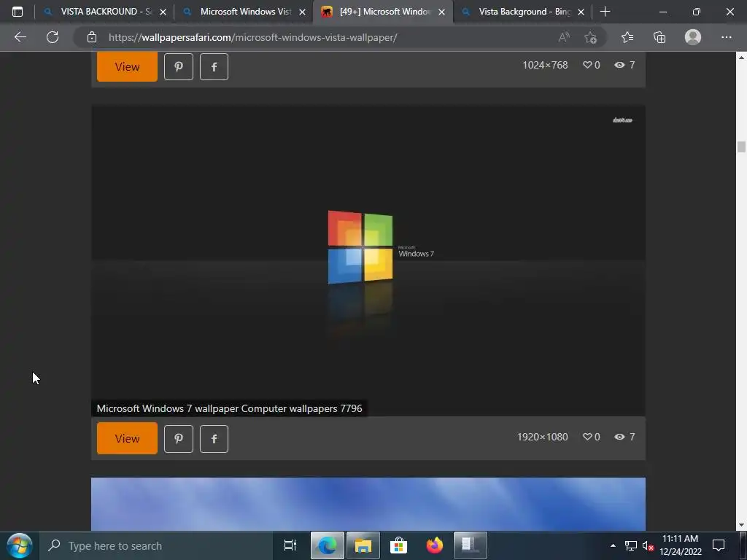Click the page scrollbar thumb
The width and height of the screenshot is (747, 560).
coord(741,147)
